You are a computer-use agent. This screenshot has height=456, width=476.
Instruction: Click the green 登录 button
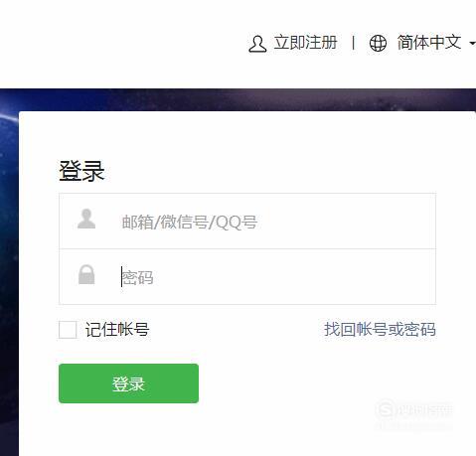[128, 383]
